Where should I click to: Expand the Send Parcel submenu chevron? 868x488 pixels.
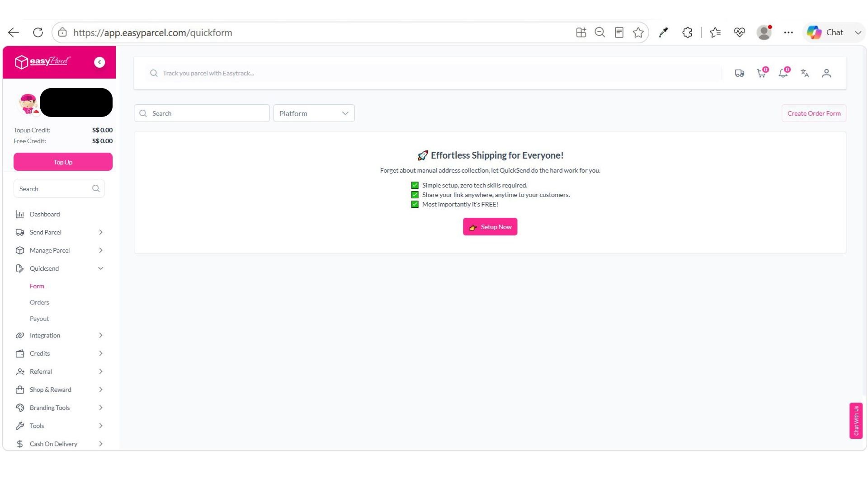(101, 232)
